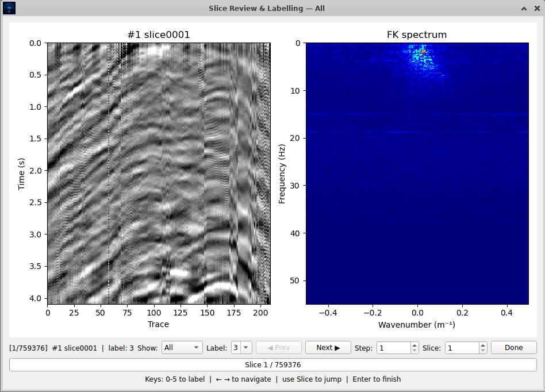Click the keyboard hints line starting with 'Keys: 0-5 to label'
This screenshot has width=545, height=392.
tap(273, 379)
